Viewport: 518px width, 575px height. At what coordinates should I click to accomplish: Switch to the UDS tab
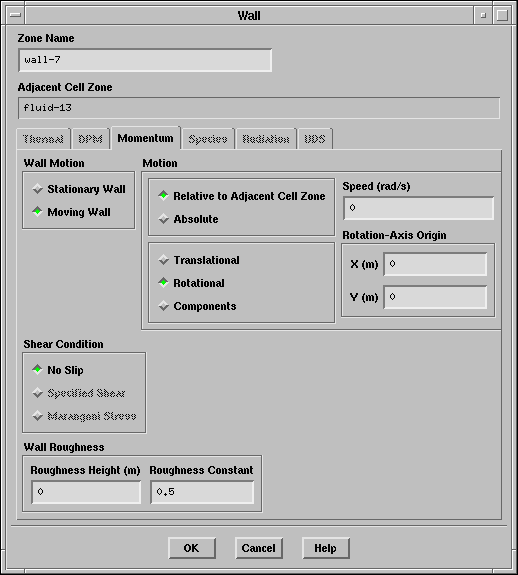tap(315, 139)
